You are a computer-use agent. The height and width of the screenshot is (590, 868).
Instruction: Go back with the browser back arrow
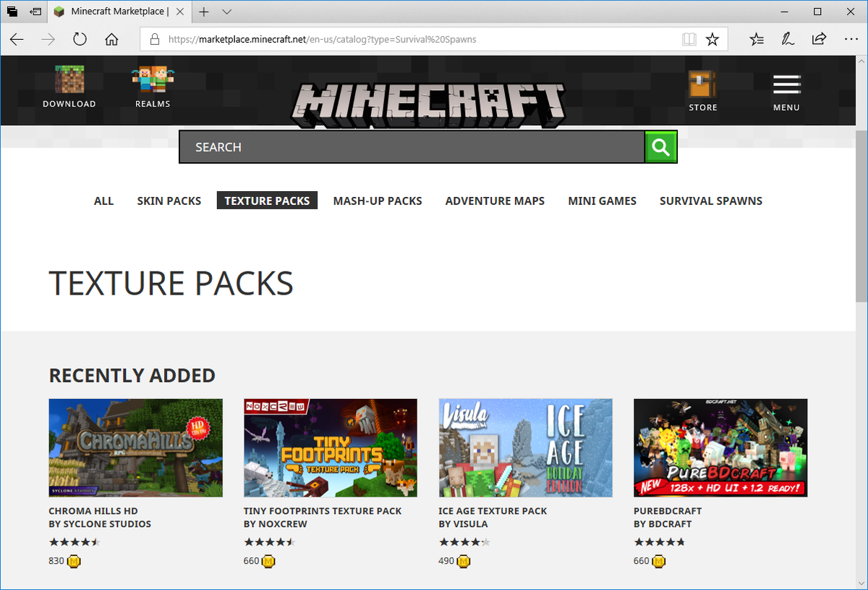[x=17, y=39]
